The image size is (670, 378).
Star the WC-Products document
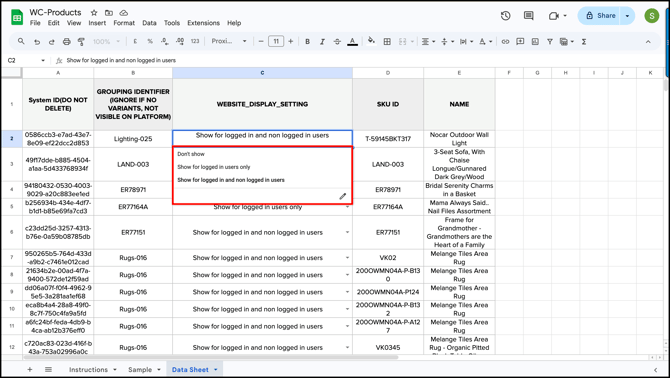94,13
